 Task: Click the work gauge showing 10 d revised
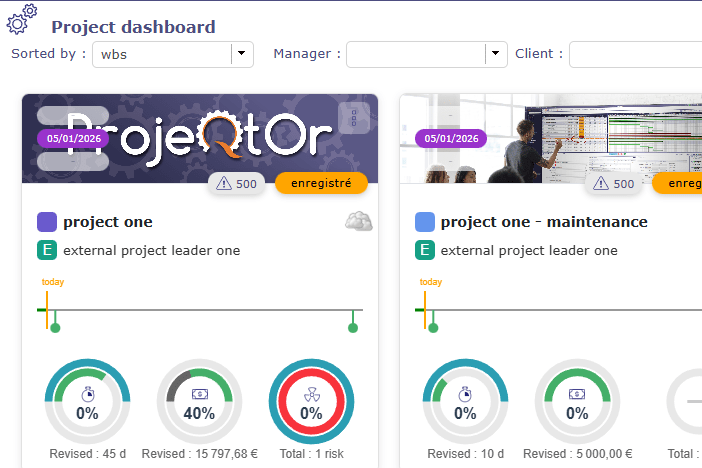(x=465, y=401)
